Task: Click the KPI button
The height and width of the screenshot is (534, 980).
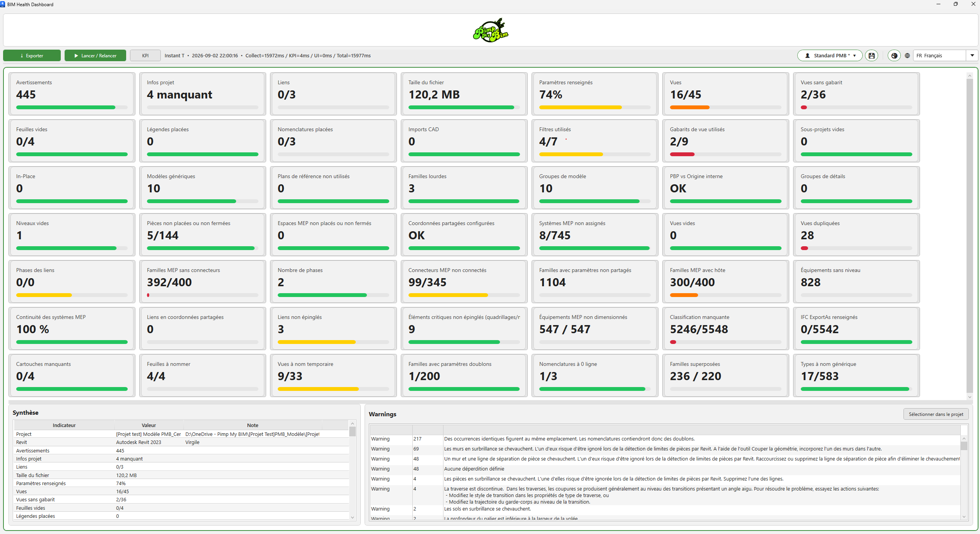Action: pyautogui.click(x=145, y=56)
